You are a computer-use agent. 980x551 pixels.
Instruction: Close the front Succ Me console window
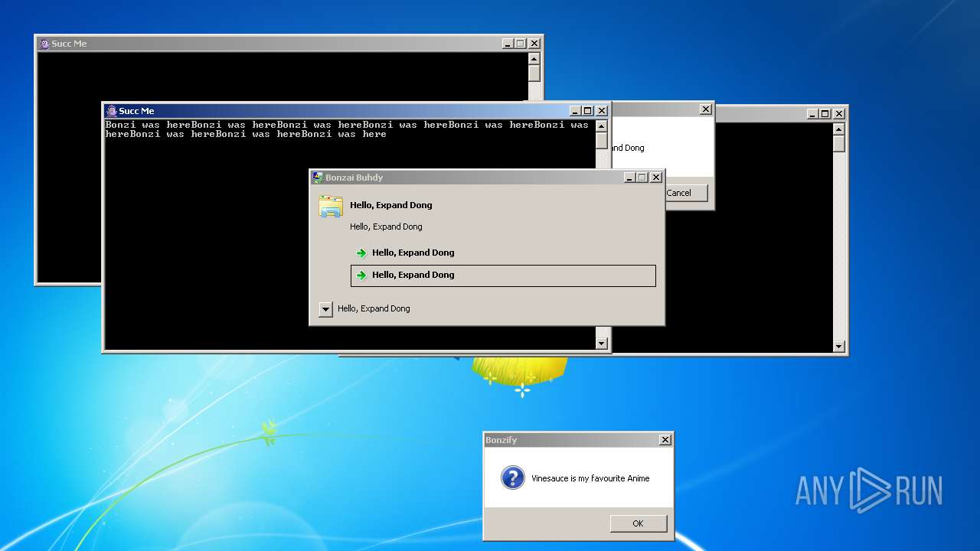click(x=602, y=111)
